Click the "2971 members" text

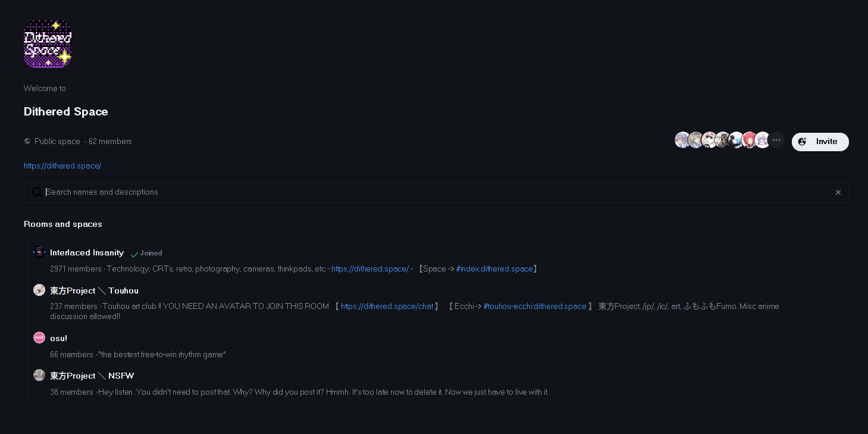coord(76,269)
